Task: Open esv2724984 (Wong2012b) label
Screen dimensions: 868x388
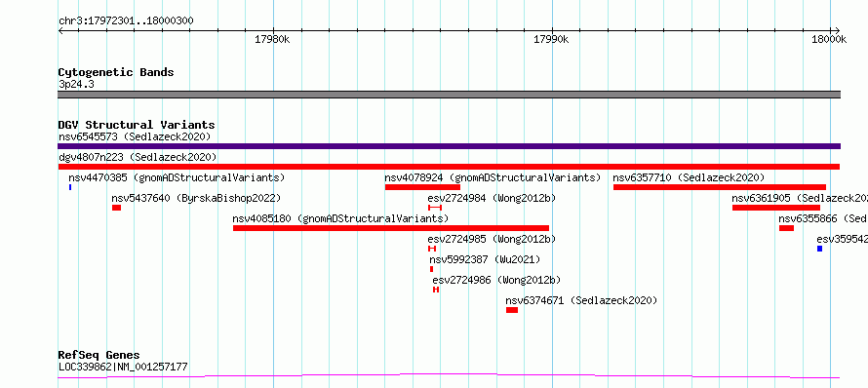Action: click(x=492, y=198)
